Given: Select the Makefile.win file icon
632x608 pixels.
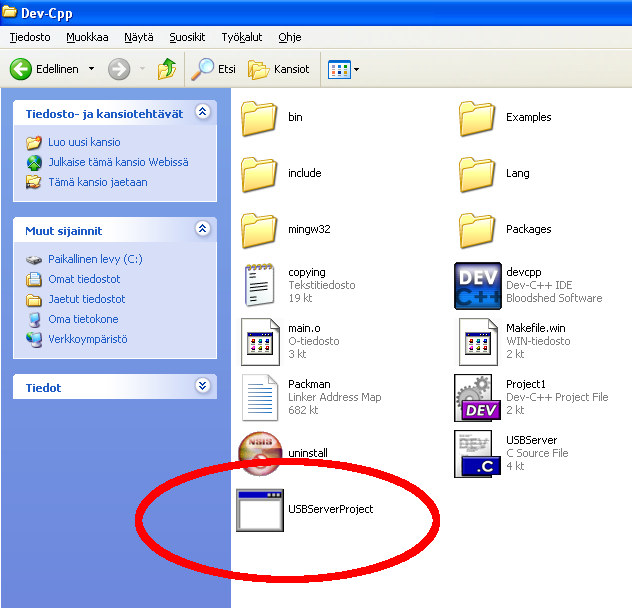Looking at the screenshot, I should tap(478, 342).
